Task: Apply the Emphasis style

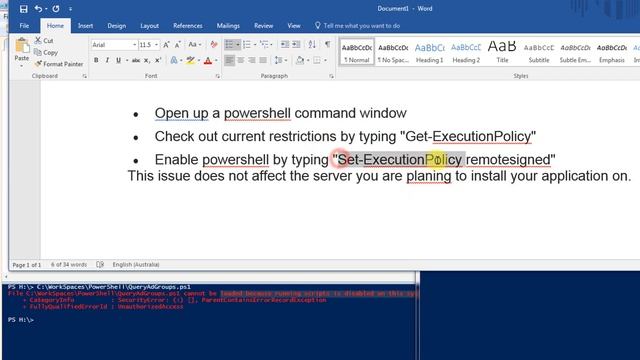Action: (x=611, y=52)
